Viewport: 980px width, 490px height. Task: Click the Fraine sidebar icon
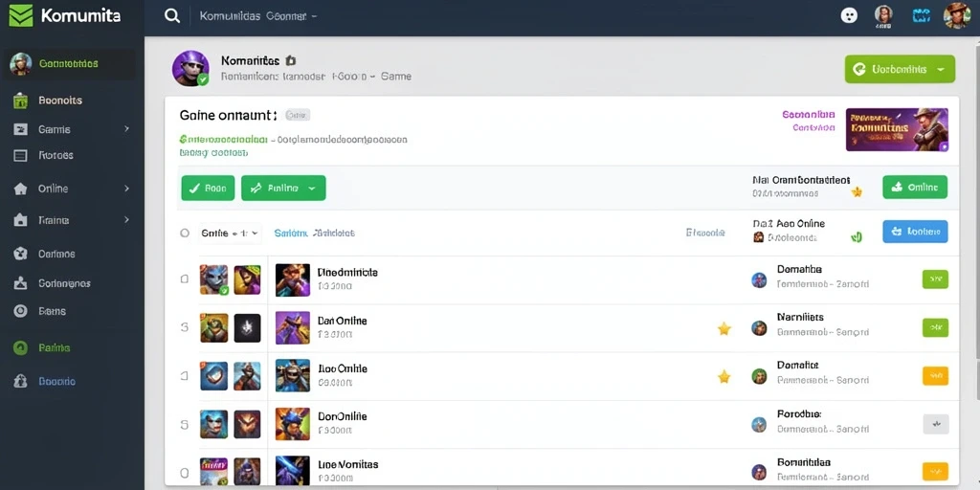(21, 220)
